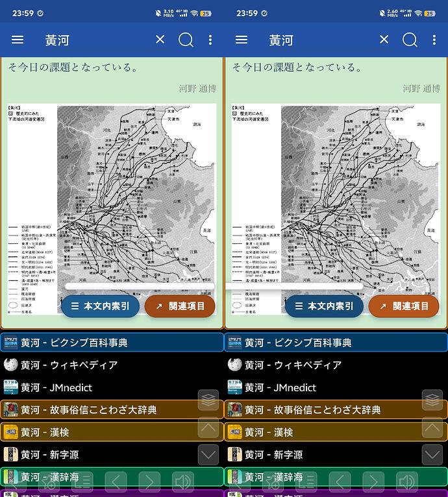Go back with left-arrow overlay on right screen
Viewport: 448px width, 497px height.
[x=340, y=483]
